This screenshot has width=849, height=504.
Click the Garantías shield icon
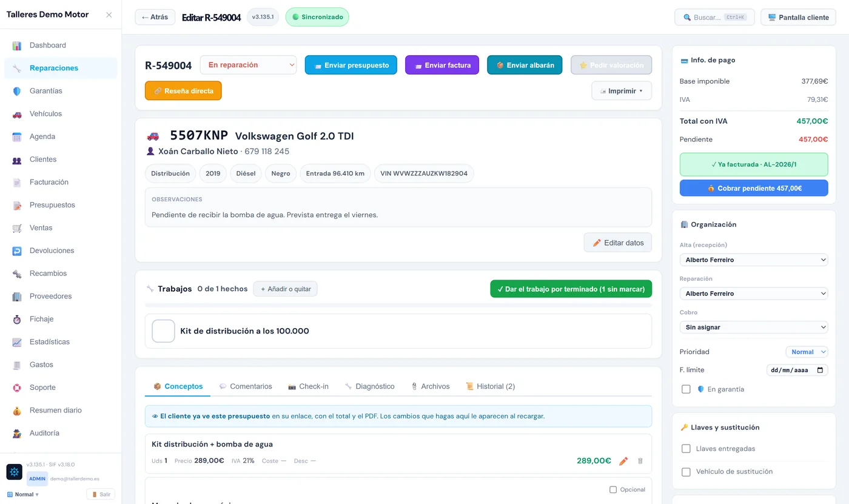click(17, 91)
